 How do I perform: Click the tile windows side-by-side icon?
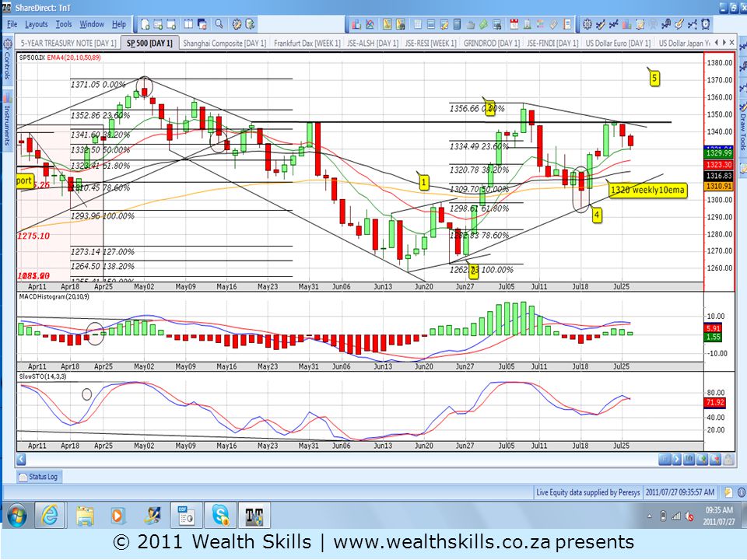pyautogui.click(x=188, y=24)
